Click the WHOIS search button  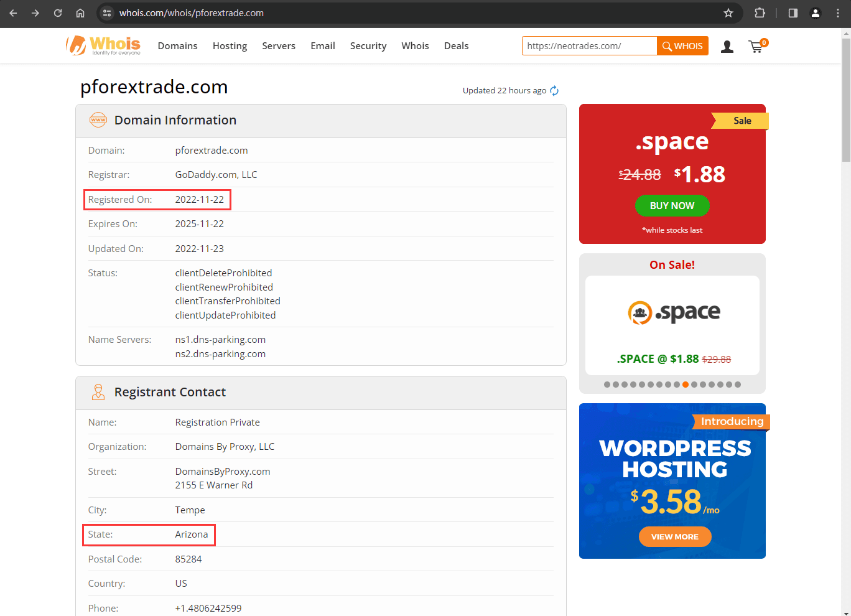click(x=682, y=46)
